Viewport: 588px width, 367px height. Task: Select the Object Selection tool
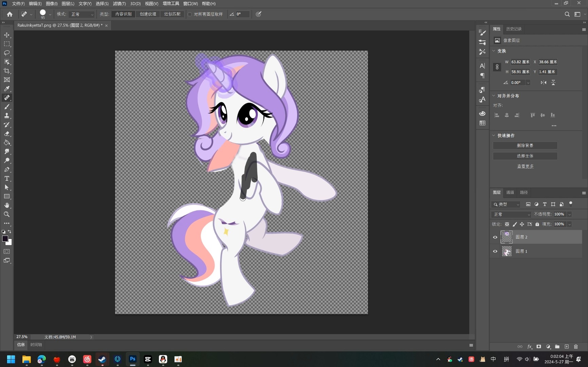tap(7, 62)
